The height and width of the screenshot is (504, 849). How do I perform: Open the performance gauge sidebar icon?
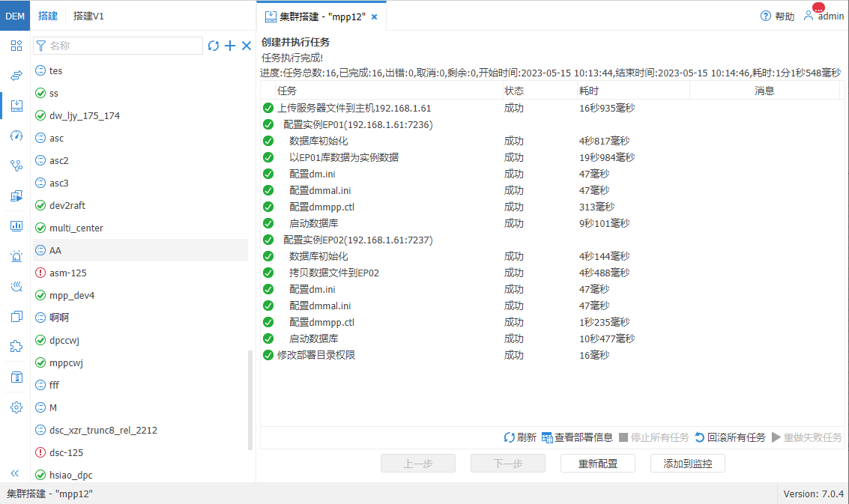[x=16, y=136]
